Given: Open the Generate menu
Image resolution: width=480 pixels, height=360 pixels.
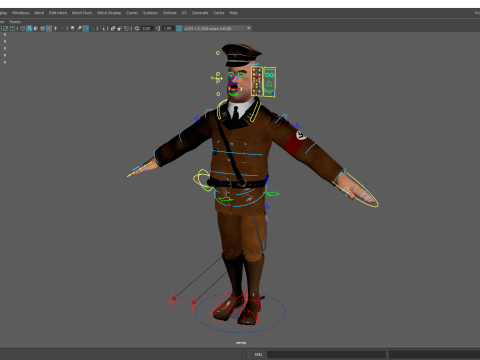Looking at the screenshot, I should click(x=200, y=13).
